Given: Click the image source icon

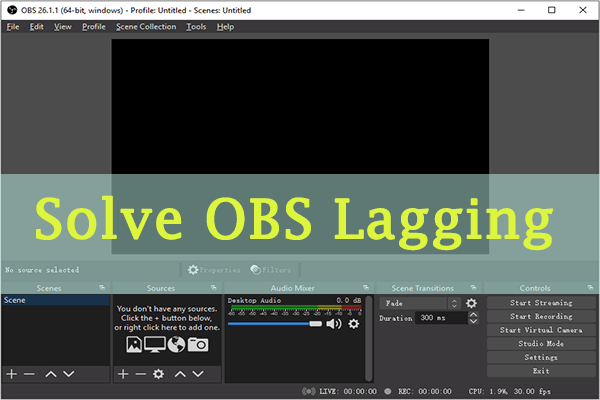Looking at the screenshot, I should point(134,344).
